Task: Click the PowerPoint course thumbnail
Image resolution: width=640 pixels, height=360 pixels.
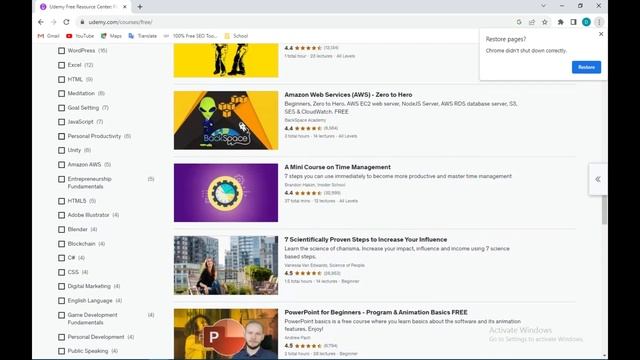Action: pos(226,334)
